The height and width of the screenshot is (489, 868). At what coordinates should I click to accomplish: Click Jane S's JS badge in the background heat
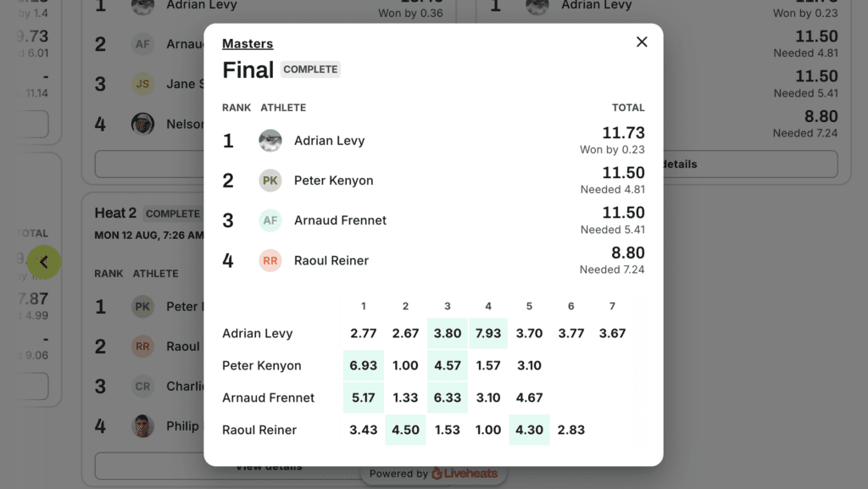[x=143, y=84]
